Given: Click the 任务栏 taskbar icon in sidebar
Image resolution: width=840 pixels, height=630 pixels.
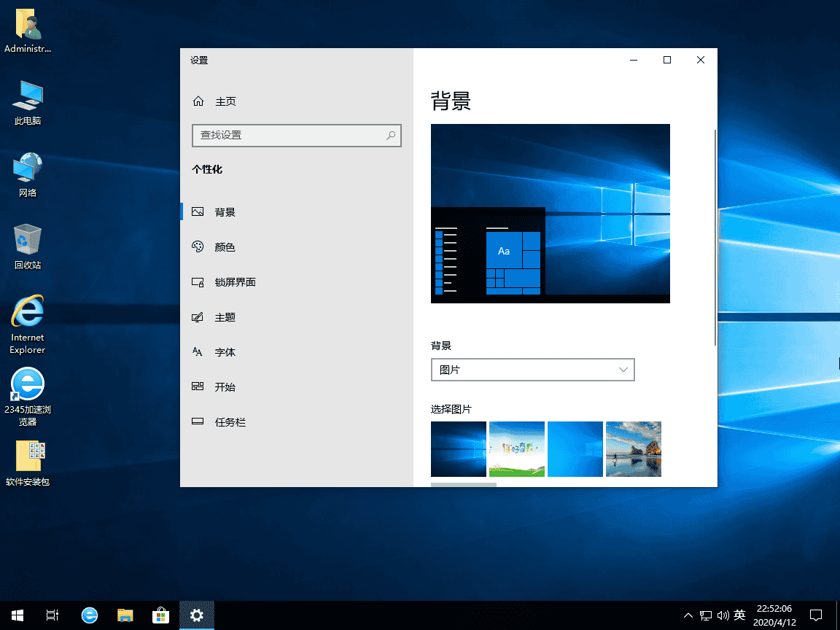Looking at the screenshot, I should (x=198, y=421).
